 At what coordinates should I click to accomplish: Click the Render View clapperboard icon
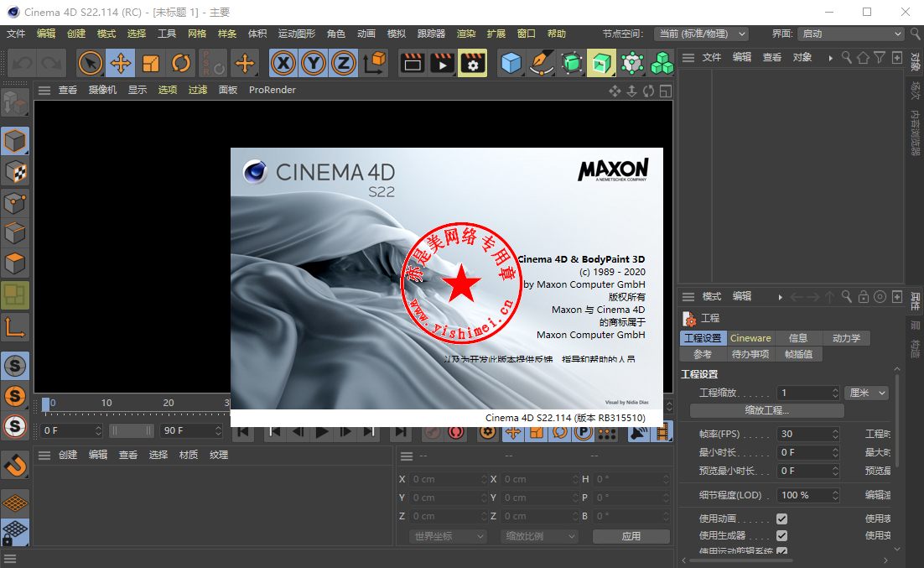pos(412,63)
